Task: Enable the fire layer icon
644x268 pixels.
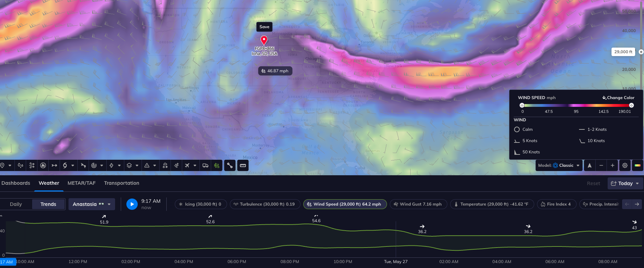Action: [43, 165]
